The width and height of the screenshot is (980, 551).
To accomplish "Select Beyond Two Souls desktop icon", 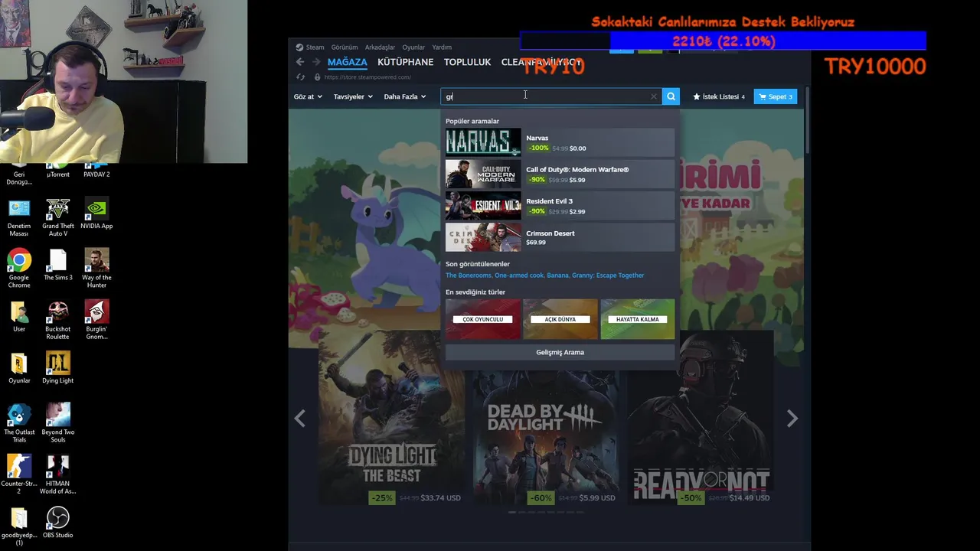I will [58, 422].
